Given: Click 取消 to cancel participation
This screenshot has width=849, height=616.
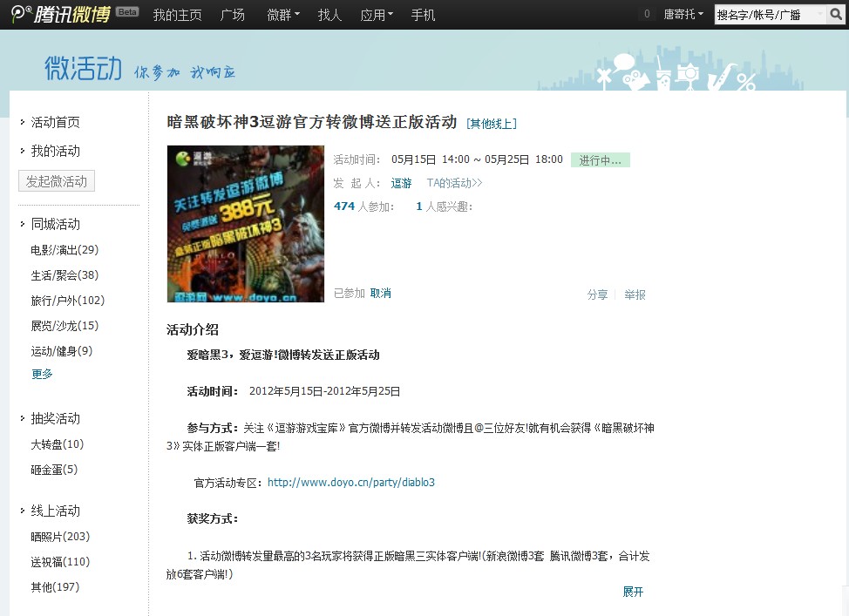Looking at the screenshot, I should (381, 294).
